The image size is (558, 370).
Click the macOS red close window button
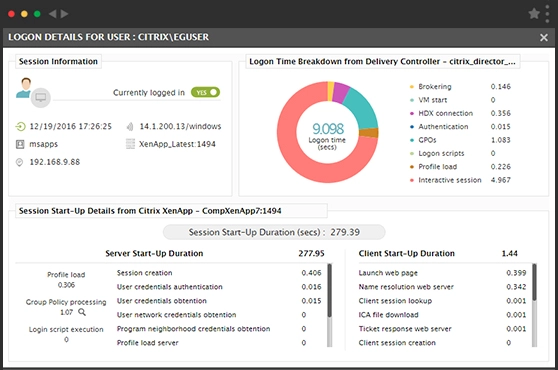coord(11,14)
